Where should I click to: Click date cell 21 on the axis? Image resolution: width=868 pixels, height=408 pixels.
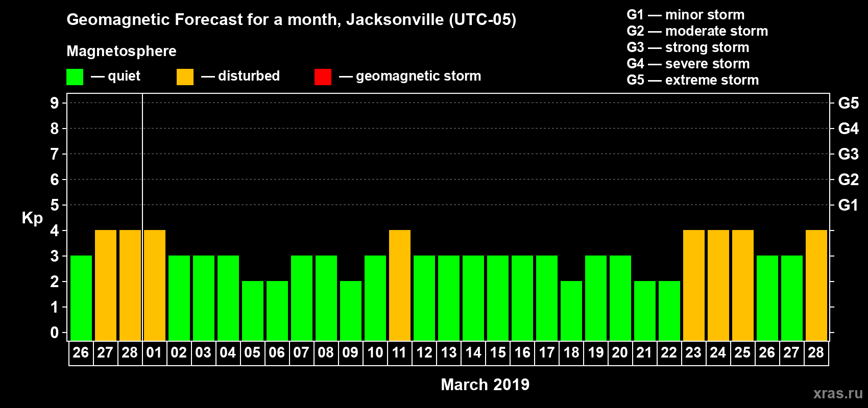644,353
